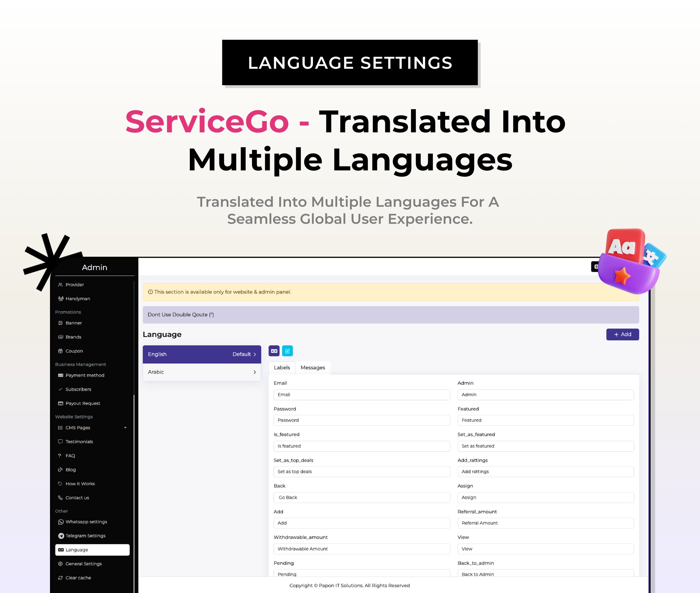This screenshot has height=593, width=700.
Task: Open Handyman menu item
Action: (92, 299)
